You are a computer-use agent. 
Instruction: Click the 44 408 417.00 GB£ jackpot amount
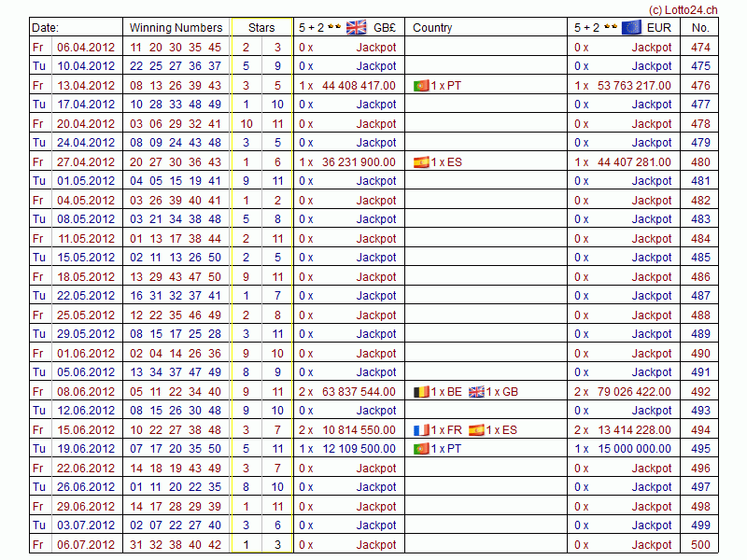point(359,86)
